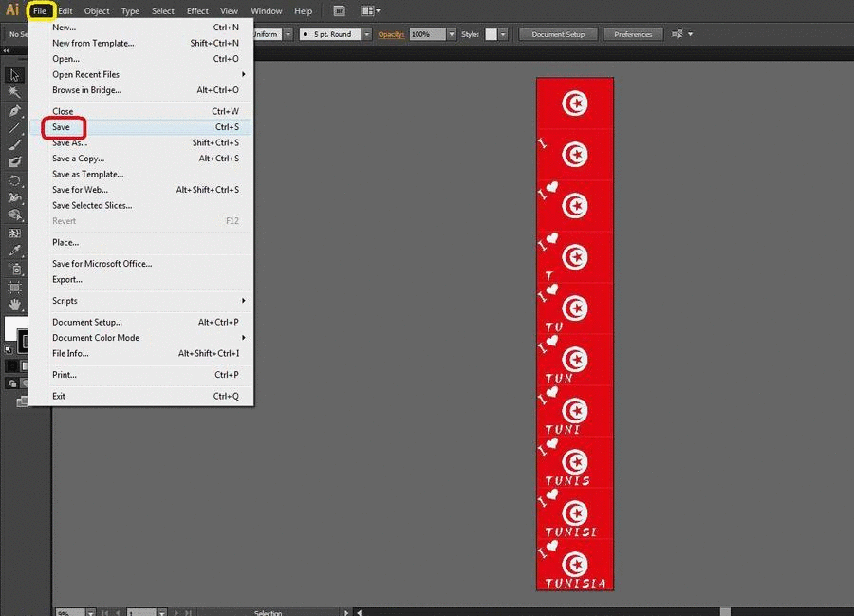854x616 pixels.
Task: Choose Print... from the File menu
Action: [x=141, y=375]
